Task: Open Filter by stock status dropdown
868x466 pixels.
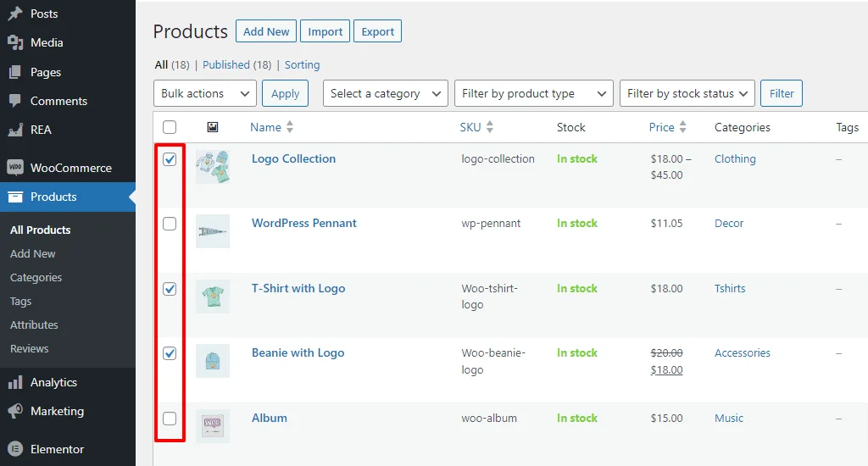Action: [x=687, y=93]
